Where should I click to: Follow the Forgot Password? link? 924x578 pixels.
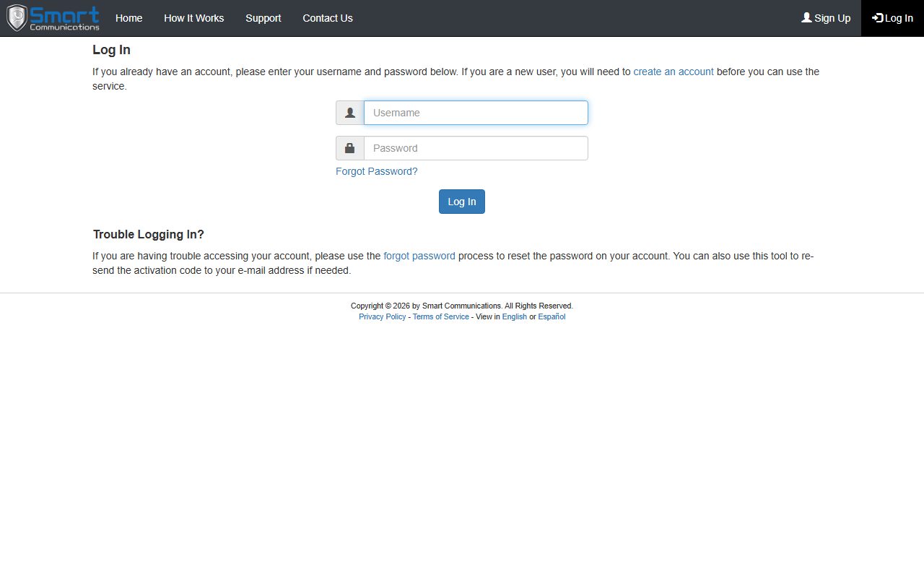[x=377, y=171]
